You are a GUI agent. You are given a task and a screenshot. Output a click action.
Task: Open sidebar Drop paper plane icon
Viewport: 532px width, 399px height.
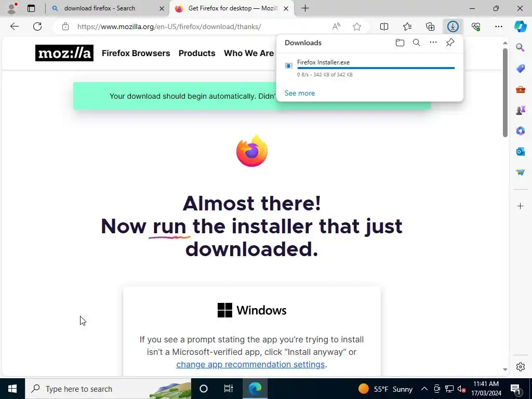pos(521,172)
